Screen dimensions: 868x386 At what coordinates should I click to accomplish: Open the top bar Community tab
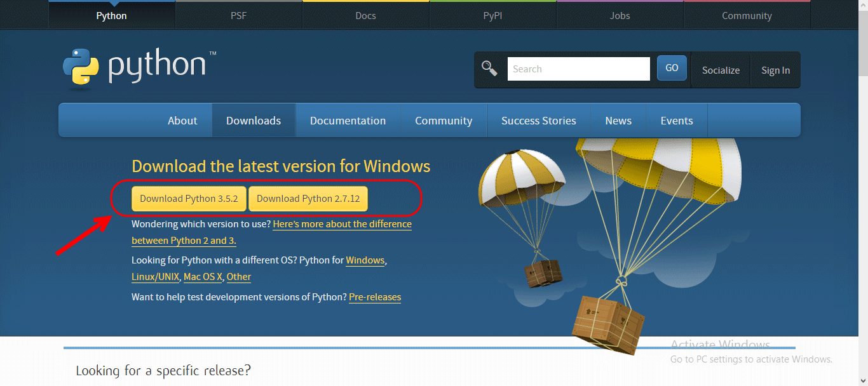click(x=747, y=15)
